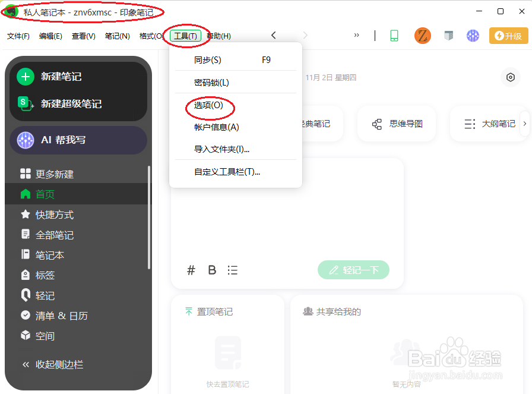Open the 文件(F) menu

tap(18, 36)
